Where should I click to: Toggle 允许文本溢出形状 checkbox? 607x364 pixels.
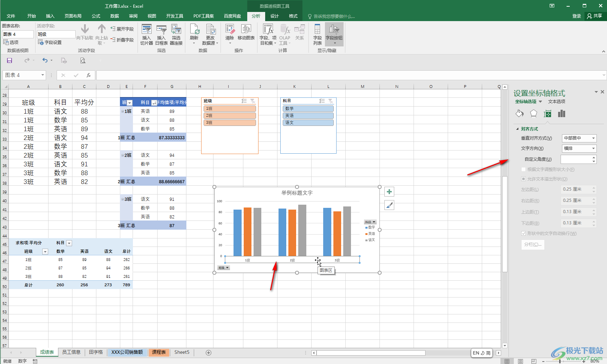524,179
